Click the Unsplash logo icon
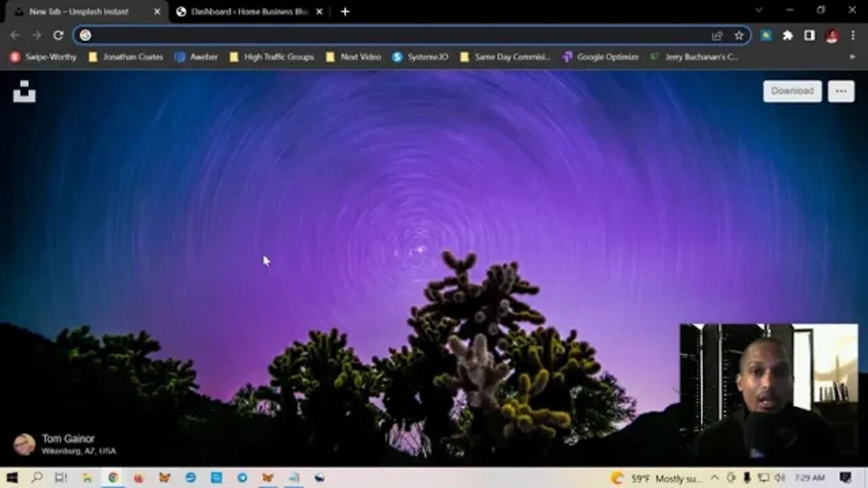This screenshot has height=488, width=868. pos(24,91)
